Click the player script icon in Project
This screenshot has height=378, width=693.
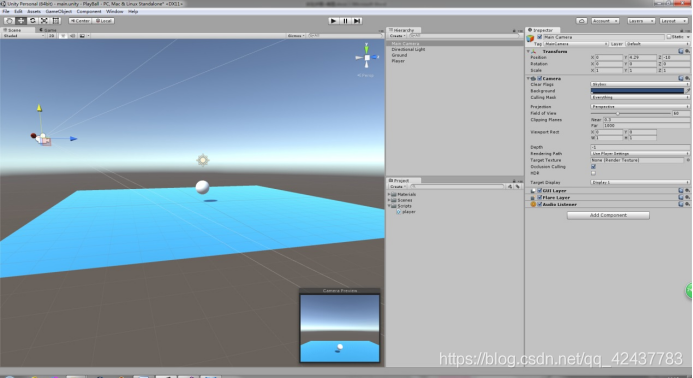pos(399,212)
